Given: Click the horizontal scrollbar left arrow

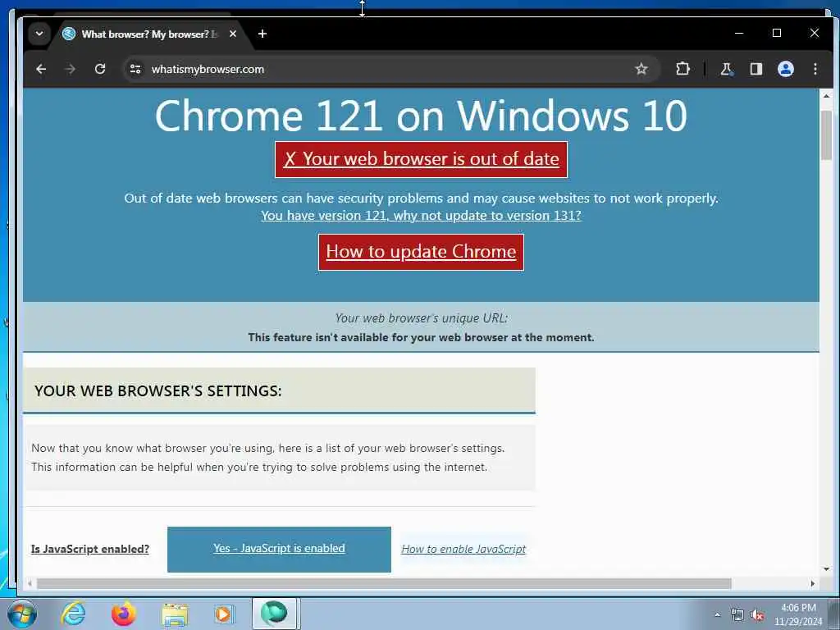Looking at the screenshot, I should (30, 583).
